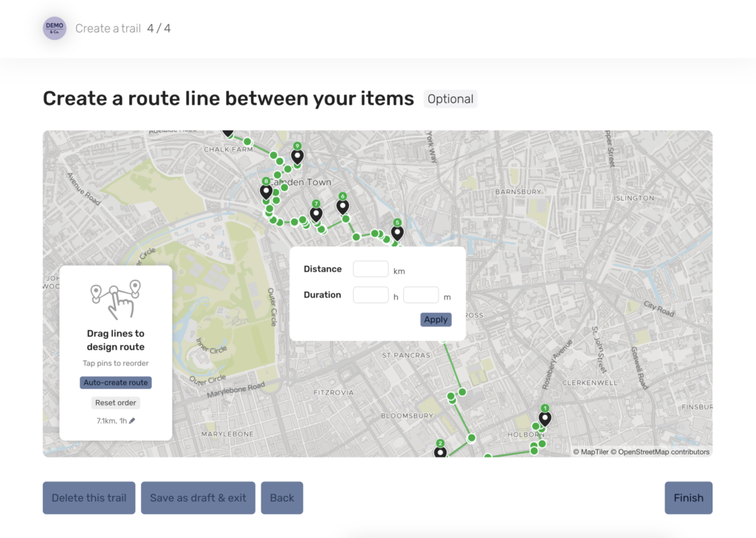Click the Finish button

[688, 498]
